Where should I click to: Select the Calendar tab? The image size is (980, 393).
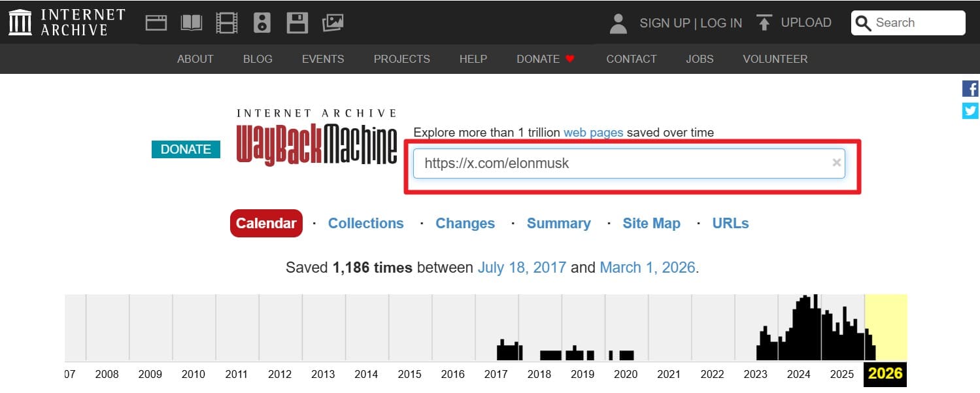(x=266, y=223)
